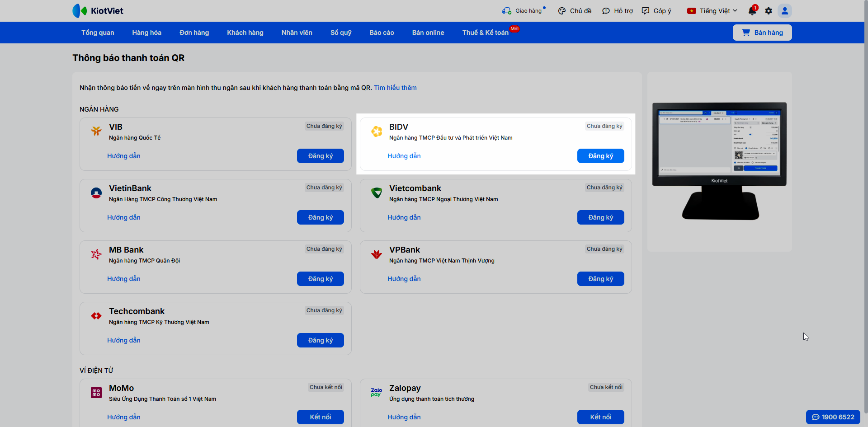This screenshot has height=427, width=868.
Task: Open Giao hàng delivery icon
Action: (x=507, y=11)
